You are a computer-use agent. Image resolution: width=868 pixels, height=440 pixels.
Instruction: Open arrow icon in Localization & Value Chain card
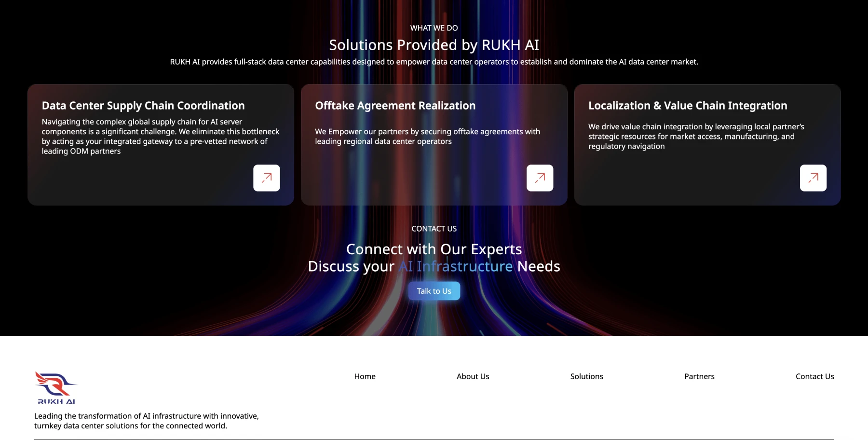pyautogui.click(x=813, y=178)
